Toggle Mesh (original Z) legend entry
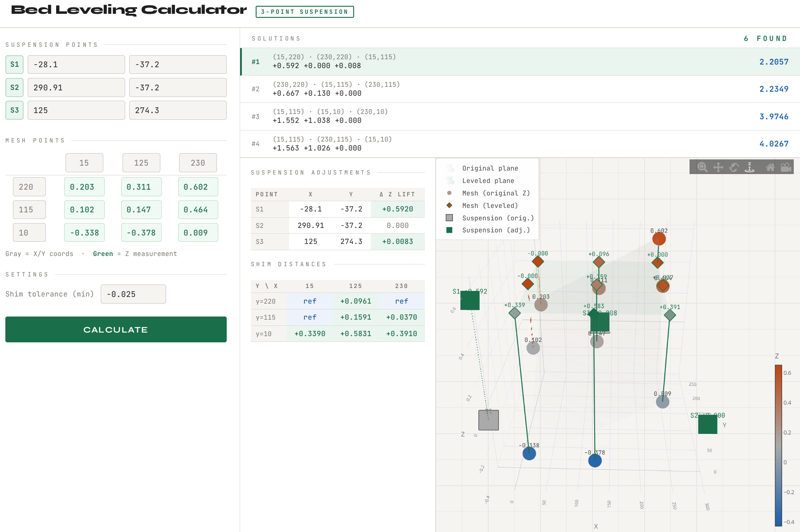Image resolution: width=800 pixels, height=532 pixels. (496, 193)
